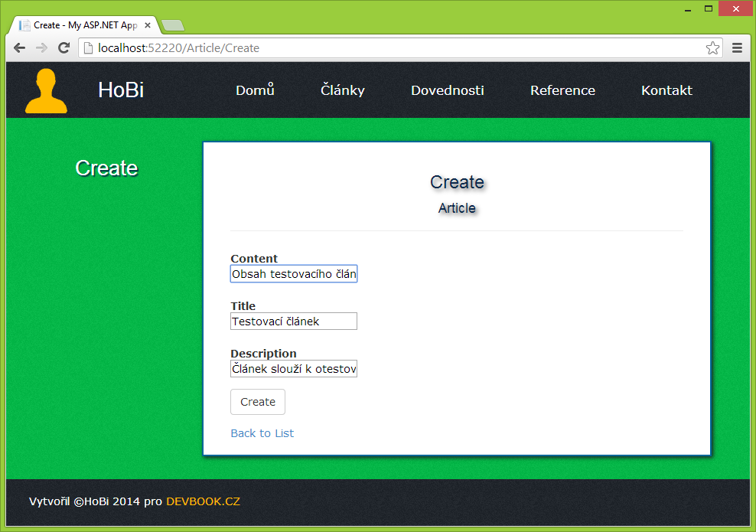Open the Kontakt page
Screen dimensions: 756x532
[x=666, y=90]
